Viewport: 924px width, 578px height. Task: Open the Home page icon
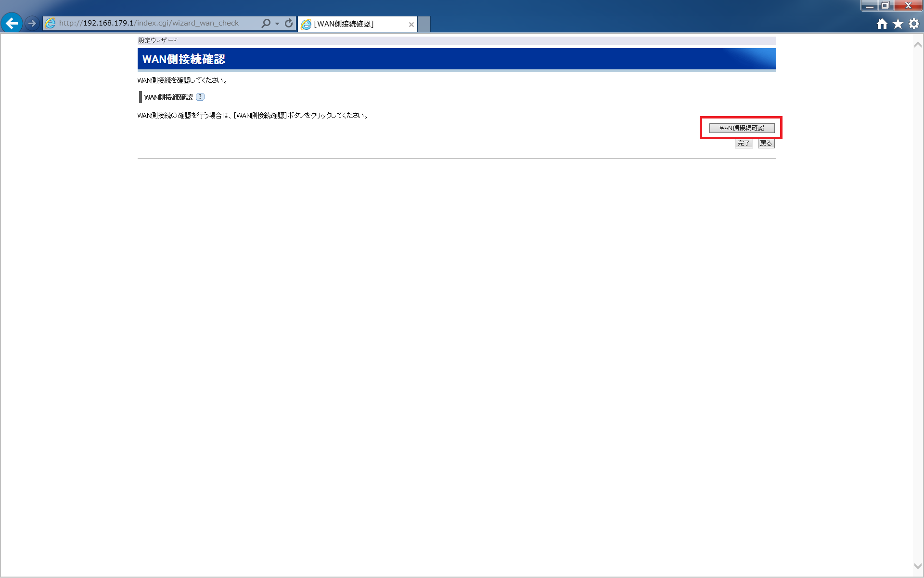pyautogui.click(x=882, y=24)
